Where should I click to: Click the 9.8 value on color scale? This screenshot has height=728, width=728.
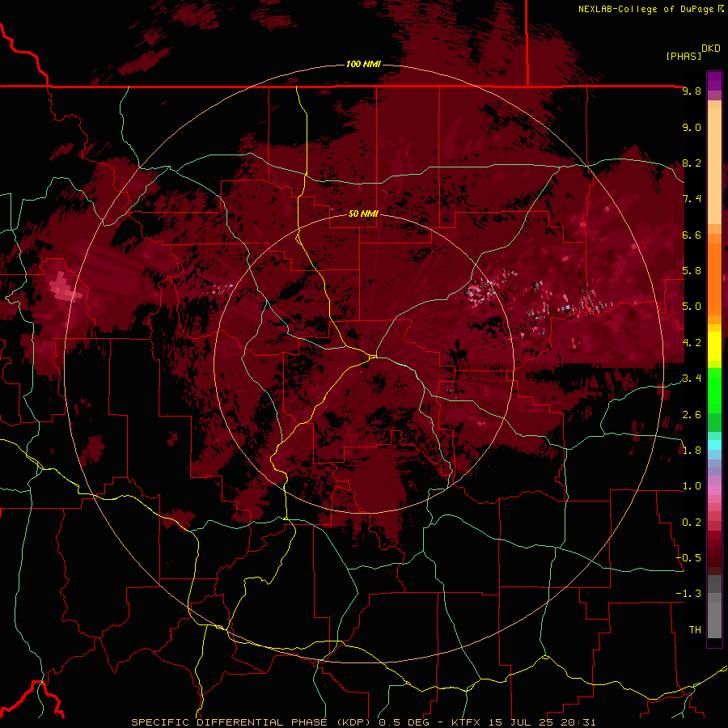[x=692, y=91]
